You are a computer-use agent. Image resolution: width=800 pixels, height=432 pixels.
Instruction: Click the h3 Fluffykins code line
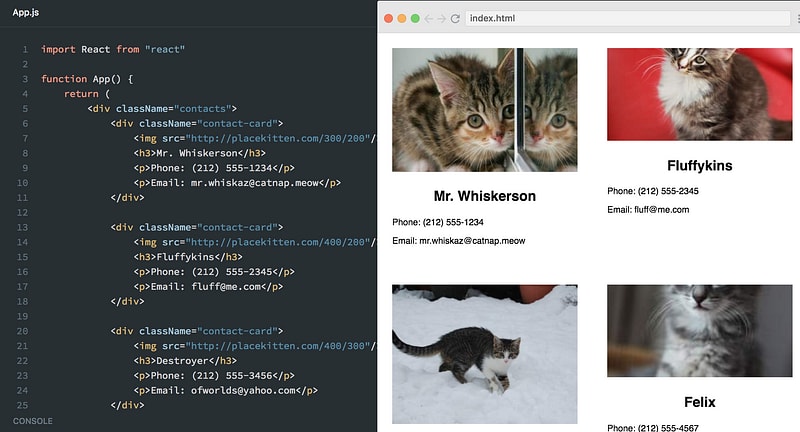188,257
